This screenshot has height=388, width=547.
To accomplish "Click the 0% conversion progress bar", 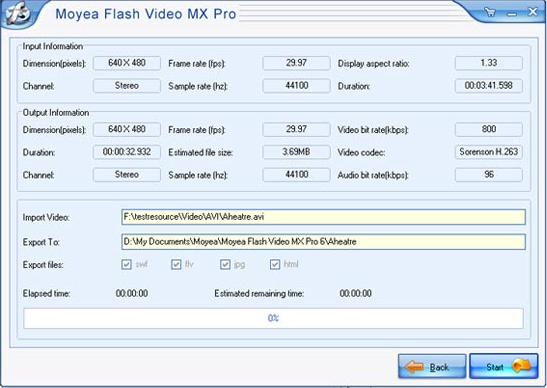I will [x=274, y=318].
